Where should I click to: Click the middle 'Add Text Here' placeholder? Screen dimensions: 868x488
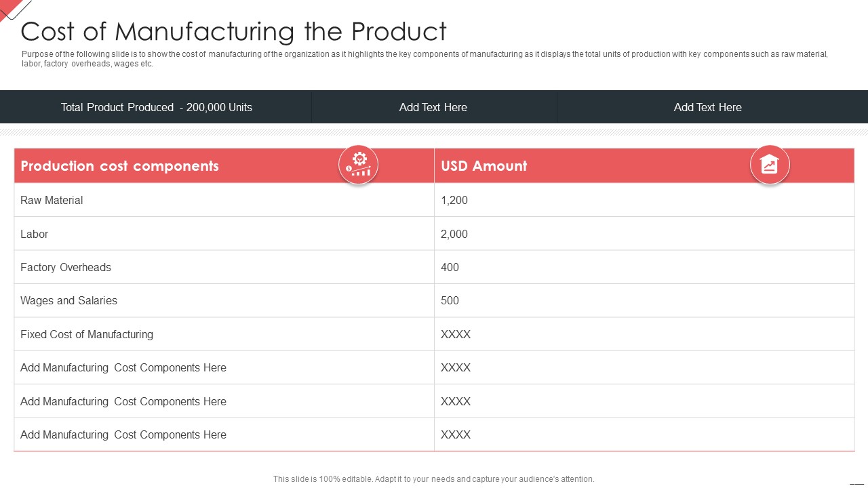tap(434, 107)
